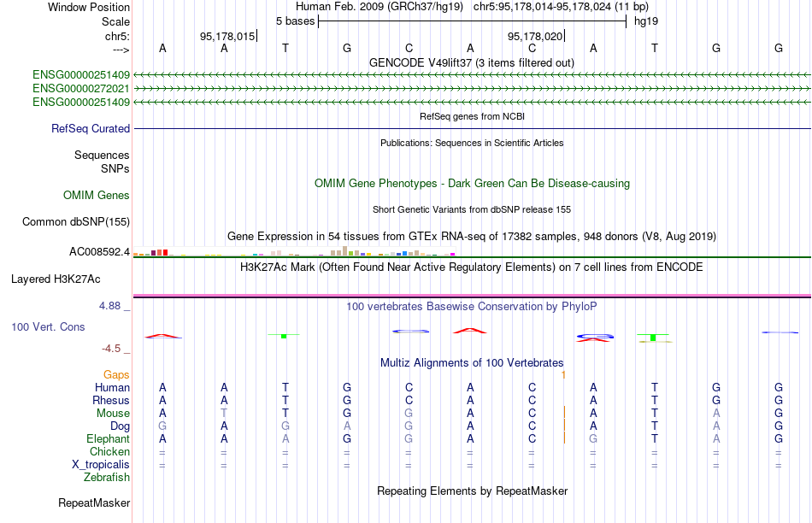Click the 100 Vert. Cons label
Image resolution: width=812 pixels, height=523 pixels.
[48, 326]
